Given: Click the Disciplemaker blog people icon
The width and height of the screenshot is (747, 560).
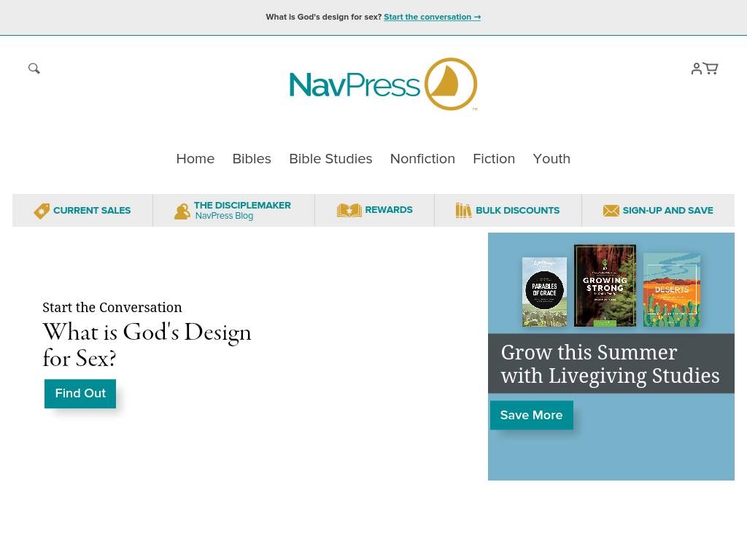Looking at the screenshot, I should point(182,211).
